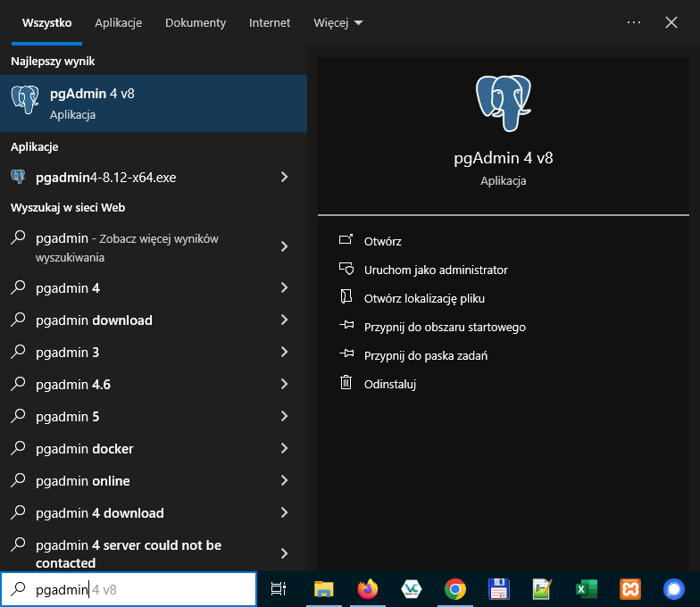Open the blue floppy disk app icon

[498, 589]
